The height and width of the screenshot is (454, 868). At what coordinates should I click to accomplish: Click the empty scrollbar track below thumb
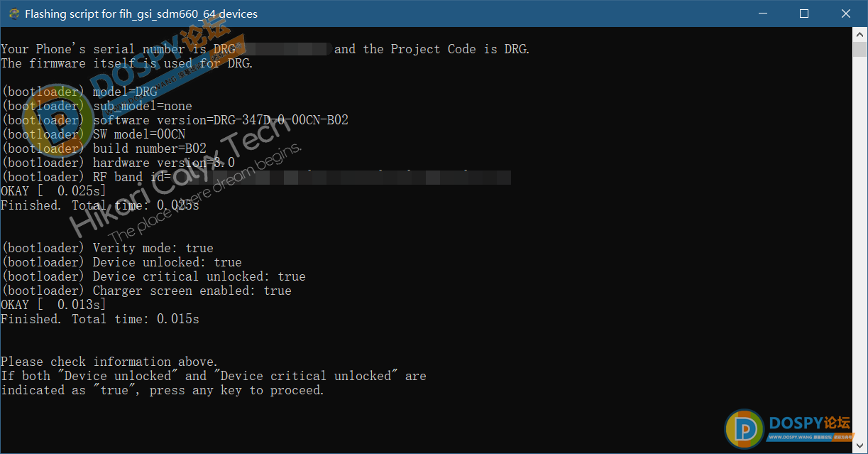click(x=859, y=249)
